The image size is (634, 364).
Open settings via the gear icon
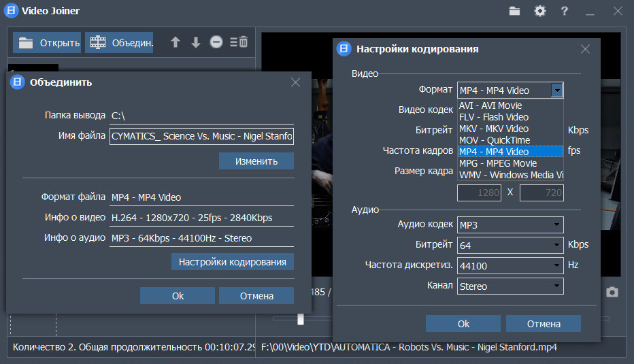coord(540,11)
